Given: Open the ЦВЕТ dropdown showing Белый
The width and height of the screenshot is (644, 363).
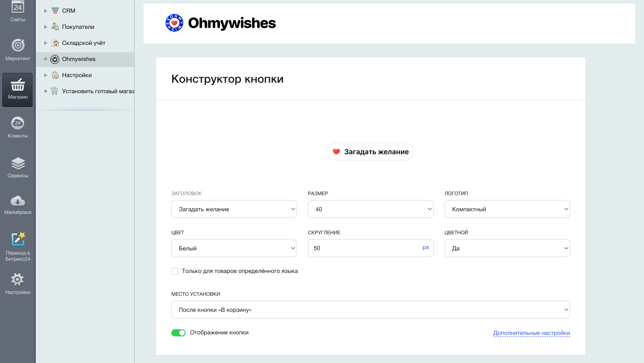Looking at the screenshot, I should 234,248.
